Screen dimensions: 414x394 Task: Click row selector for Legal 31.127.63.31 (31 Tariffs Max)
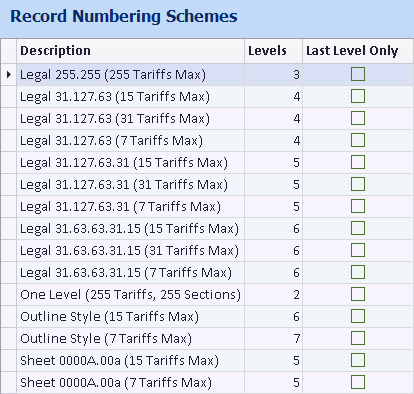tap(8, 184)
